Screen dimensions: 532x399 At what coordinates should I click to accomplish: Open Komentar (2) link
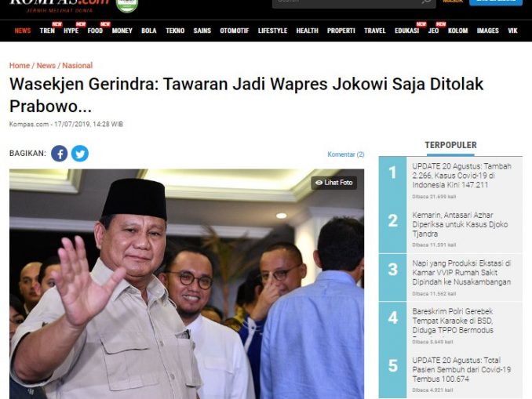(346, 154)
